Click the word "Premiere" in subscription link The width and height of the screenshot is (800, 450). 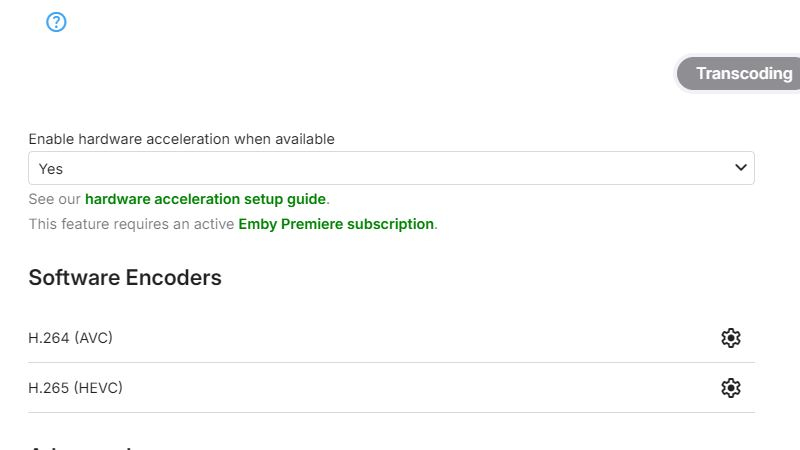pos(310,224)
